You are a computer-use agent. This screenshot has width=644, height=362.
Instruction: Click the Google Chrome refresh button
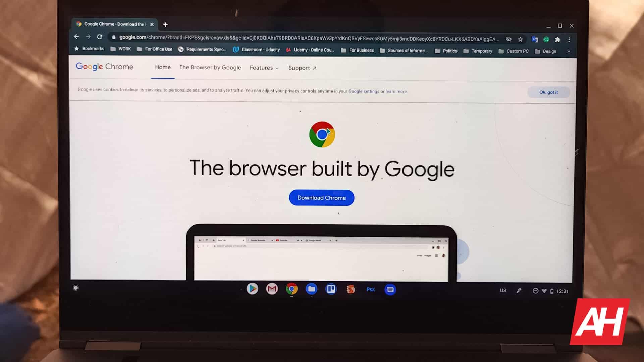pos(100,39)
